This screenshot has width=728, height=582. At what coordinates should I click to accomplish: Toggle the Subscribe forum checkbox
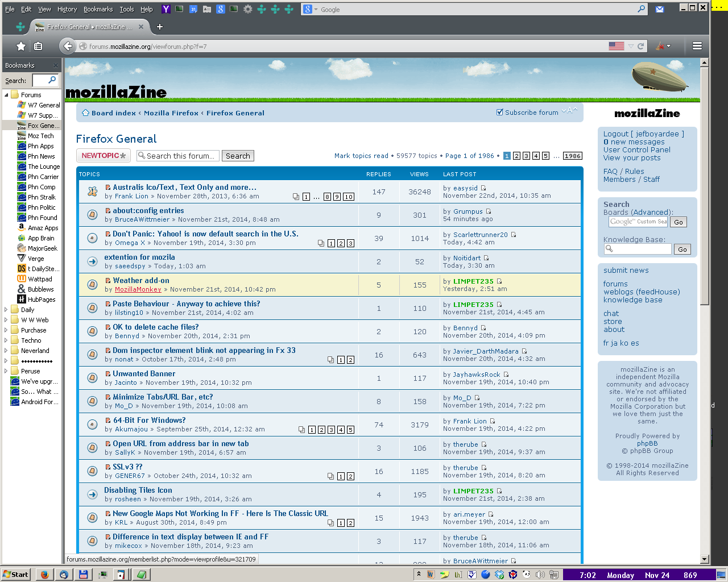click(x=500, y=113)
